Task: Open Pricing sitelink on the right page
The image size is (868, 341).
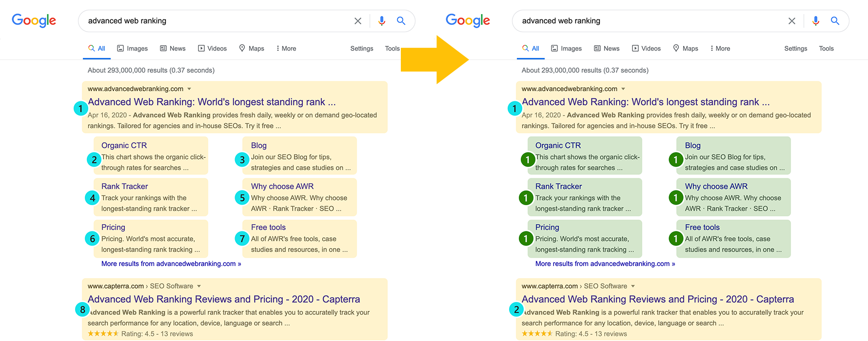Action: click(x=547, y=227)
